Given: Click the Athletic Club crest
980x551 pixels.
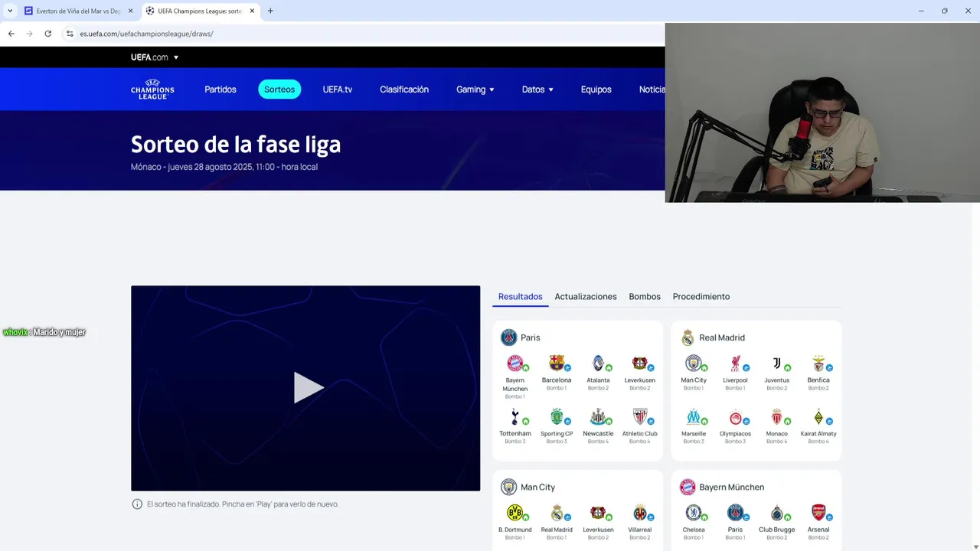Looking at the screenshot, I should (x=639, y=417).
